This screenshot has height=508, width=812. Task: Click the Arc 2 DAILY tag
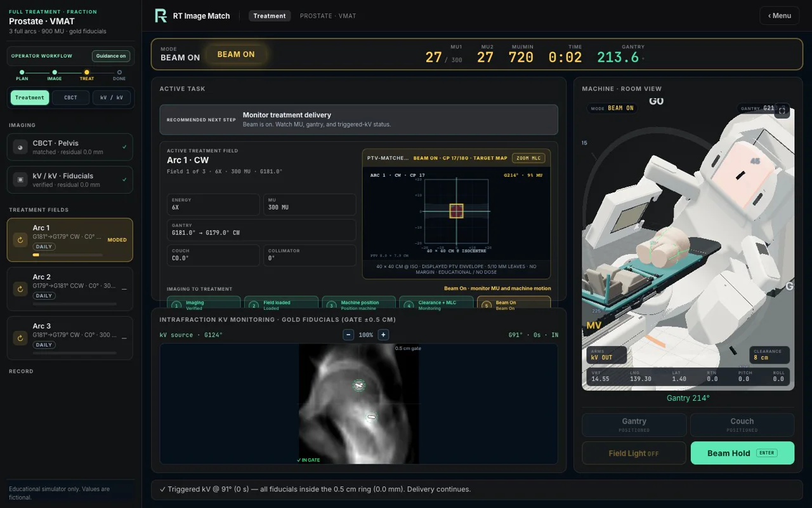(x=44, y=296)
